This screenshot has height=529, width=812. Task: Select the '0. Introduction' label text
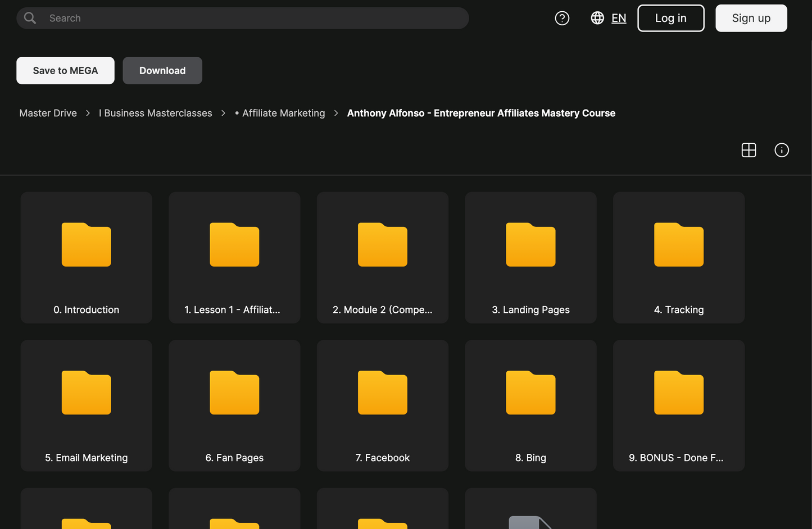pyautogui.click(x=87, y=309)
